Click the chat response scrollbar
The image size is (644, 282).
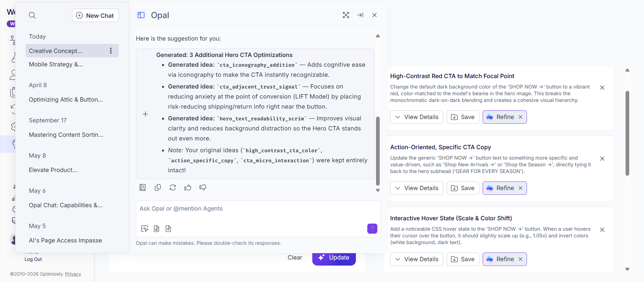click(378, 151)
